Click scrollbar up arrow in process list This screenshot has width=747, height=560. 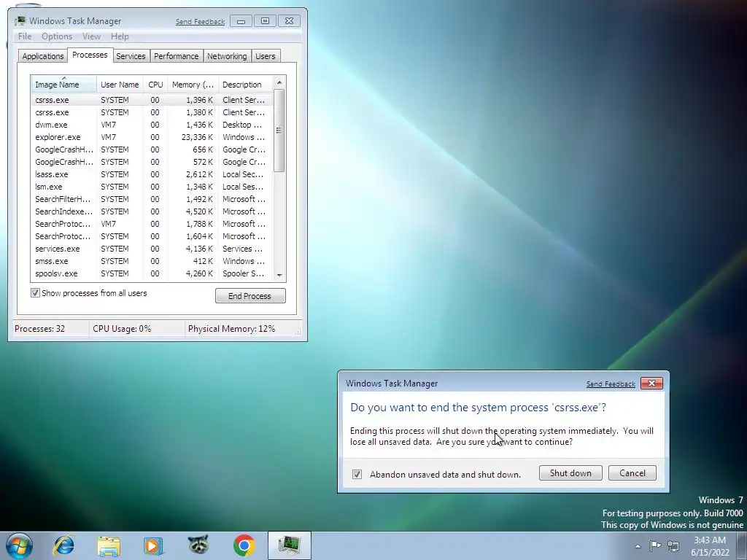[x=279, y=82]
